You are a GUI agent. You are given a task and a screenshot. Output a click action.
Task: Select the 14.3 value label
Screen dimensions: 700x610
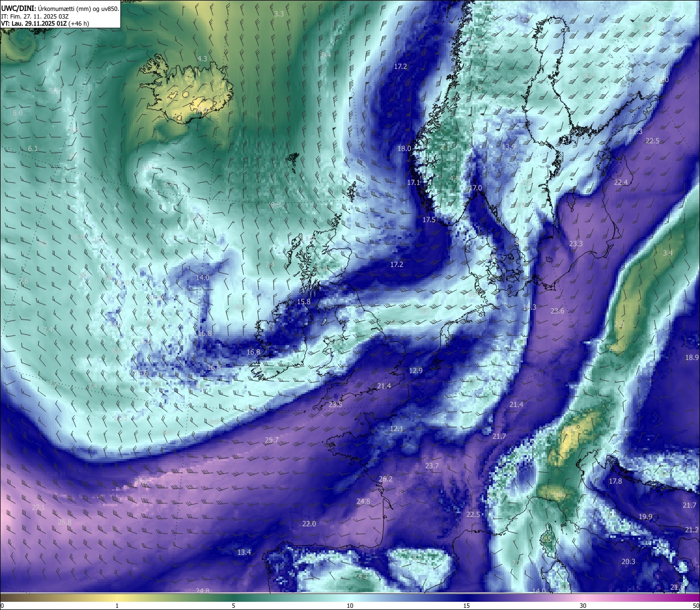(529, 307)
